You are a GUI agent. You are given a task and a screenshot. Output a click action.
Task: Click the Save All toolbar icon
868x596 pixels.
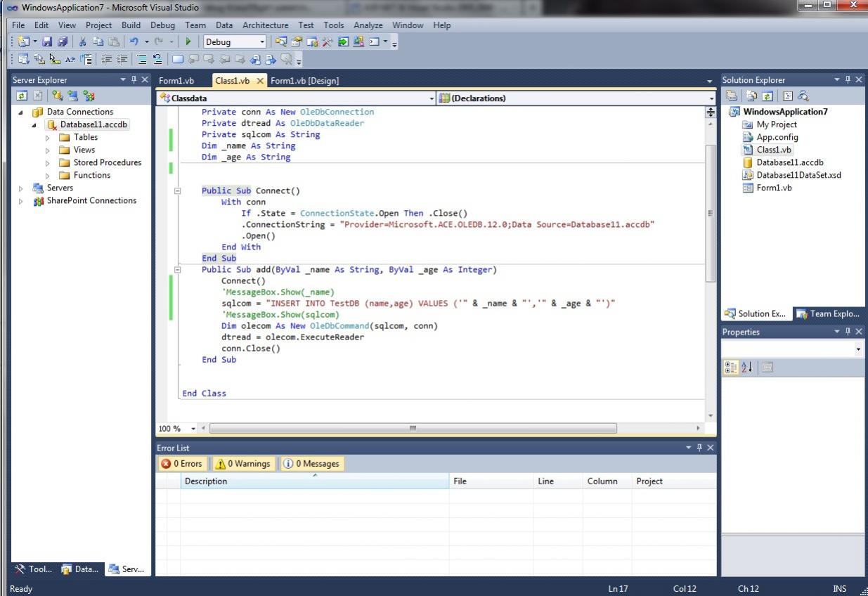click(63, 42)
